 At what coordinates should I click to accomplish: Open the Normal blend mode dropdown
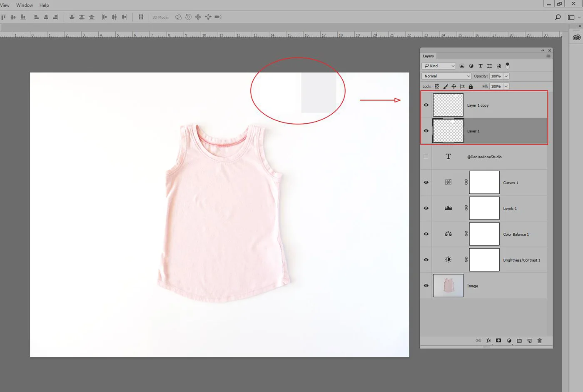coord(446,76)
